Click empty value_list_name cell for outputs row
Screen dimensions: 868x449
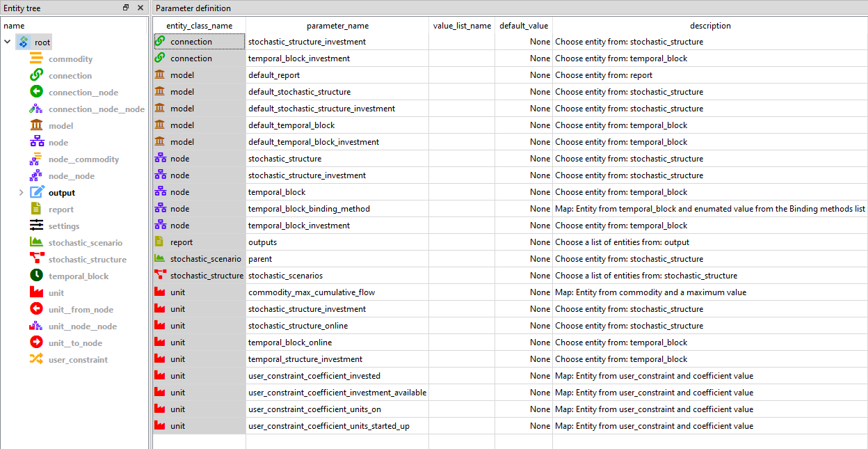click(462, 242)
